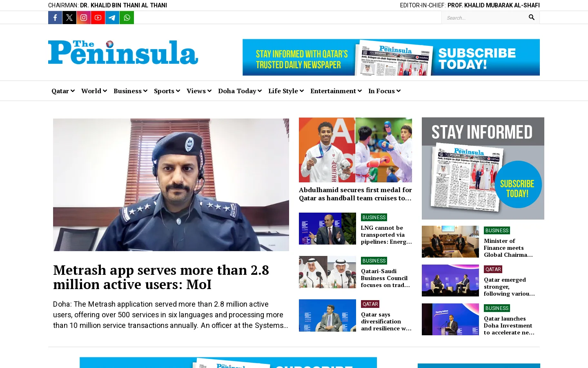Expand the Doha Today menu
Image resolution: width=588 pixels, height=368 pixels.
coord(240,91)
